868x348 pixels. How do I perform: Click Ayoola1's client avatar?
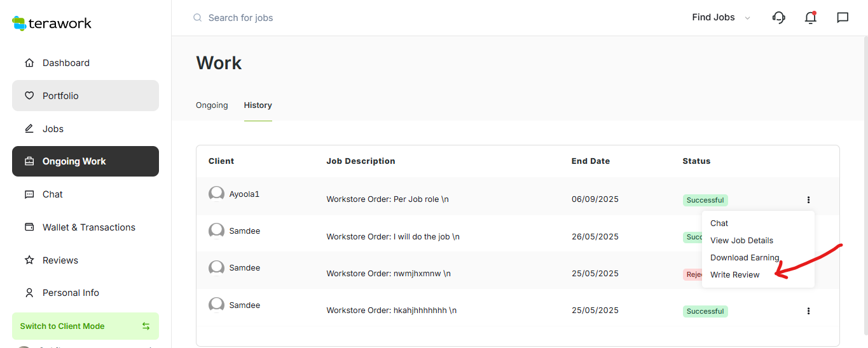(x=216, y=194)
